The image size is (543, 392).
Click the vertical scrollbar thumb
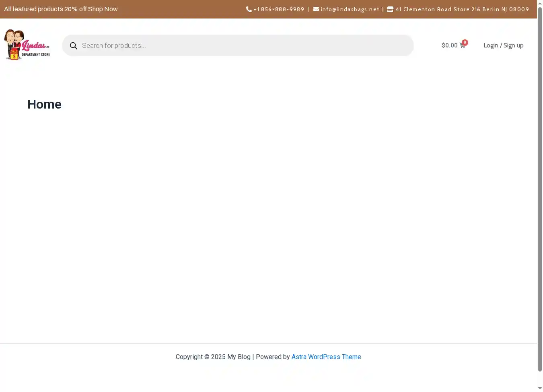tap(540, 189)
